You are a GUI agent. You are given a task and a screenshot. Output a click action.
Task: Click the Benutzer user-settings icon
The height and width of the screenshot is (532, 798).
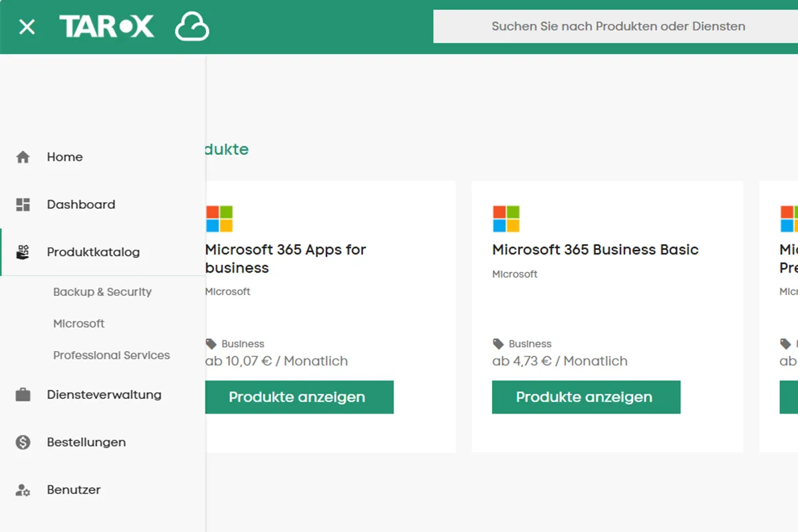(x=23, y=490)
